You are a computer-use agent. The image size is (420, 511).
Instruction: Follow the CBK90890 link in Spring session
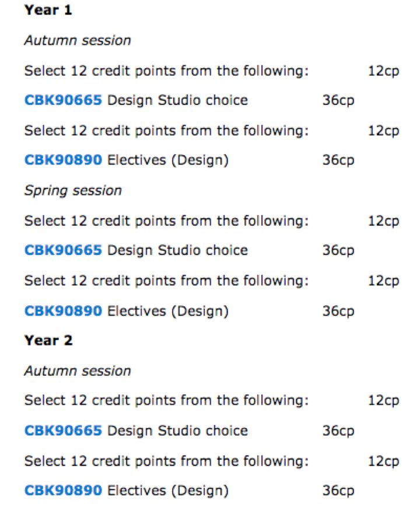(x=63, y=311)
